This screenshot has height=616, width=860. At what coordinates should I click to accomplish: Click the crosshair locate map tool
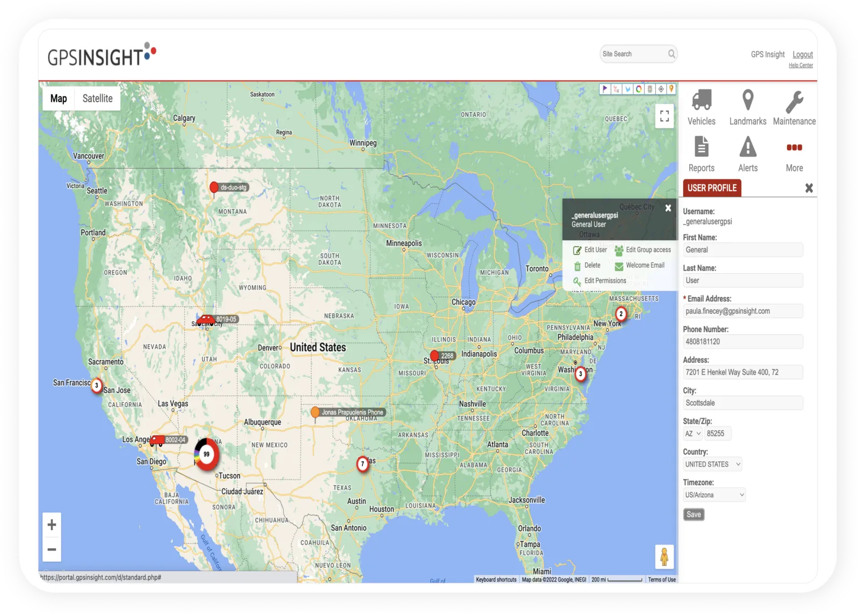click(661, 89)
